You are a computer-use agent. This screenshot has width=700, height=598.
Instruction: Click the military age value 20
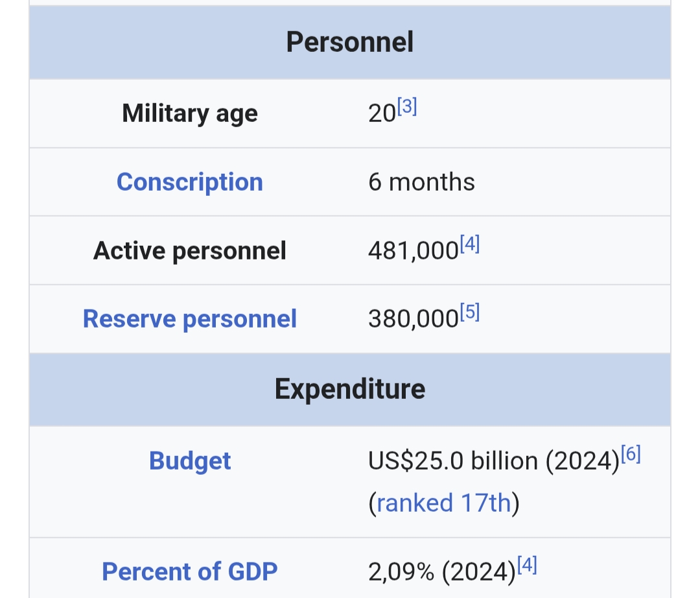tap(381, 115)
